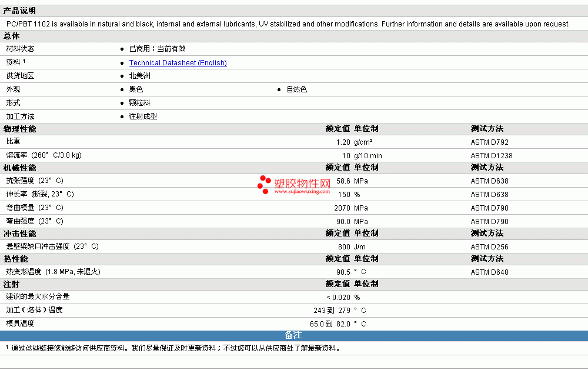Click the 形式 row label

click(x=13, y=103)
